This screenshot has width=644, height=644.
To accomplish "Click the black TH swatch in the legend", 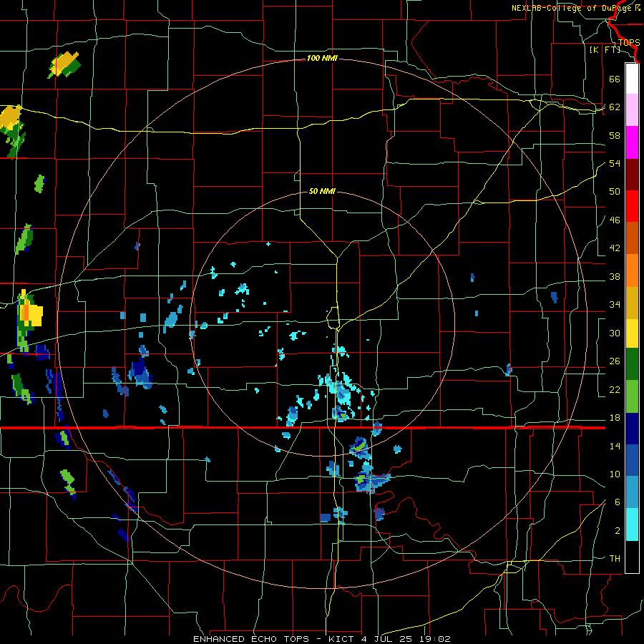I will point(632,557).
